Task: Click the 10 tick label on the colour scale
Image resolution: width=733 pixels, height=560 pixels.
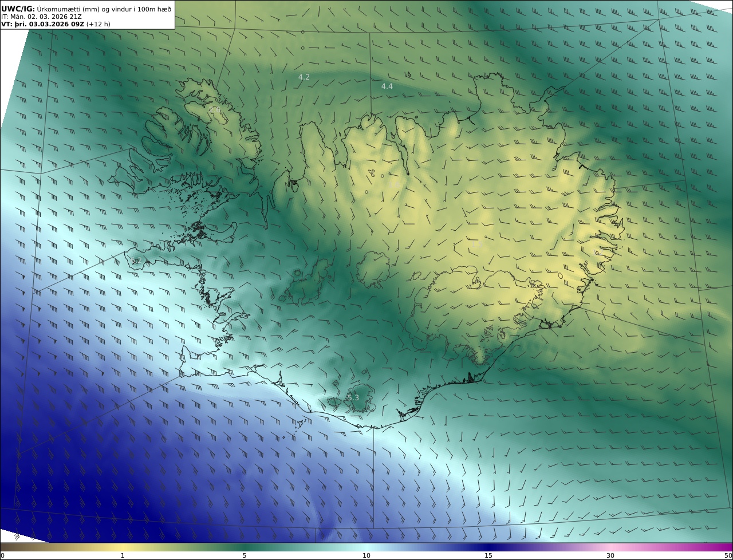Action: coord(366,555)
